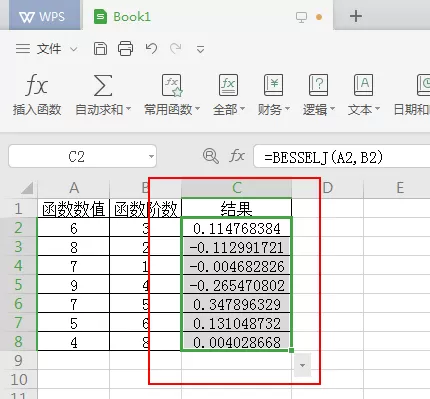Open the 文件 menu
This screenshot has height=399, width=430.
49,49
